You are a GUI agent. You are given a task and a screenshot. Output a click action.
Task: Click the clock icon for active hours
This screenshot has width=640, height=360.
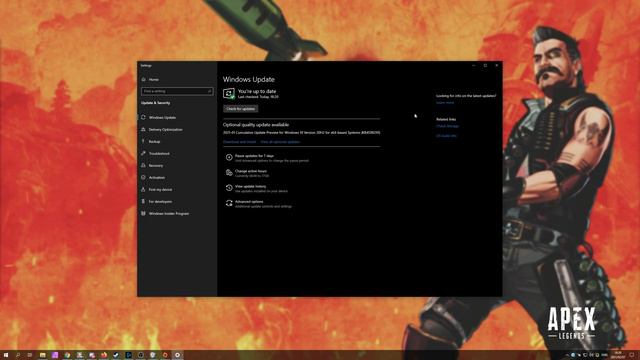tap(229, 173)
